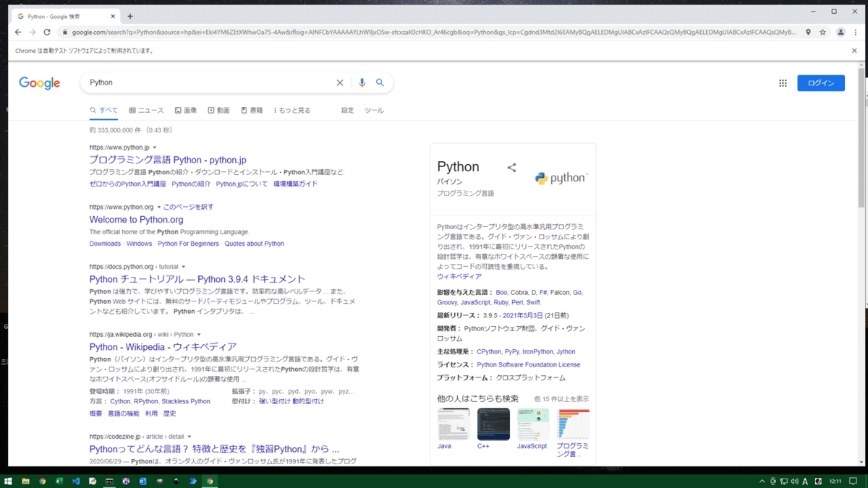Open the dropdown arrow next to https://www.python.org
The width and height of the screenshot is (868, 488).
(x=159, y=207)
